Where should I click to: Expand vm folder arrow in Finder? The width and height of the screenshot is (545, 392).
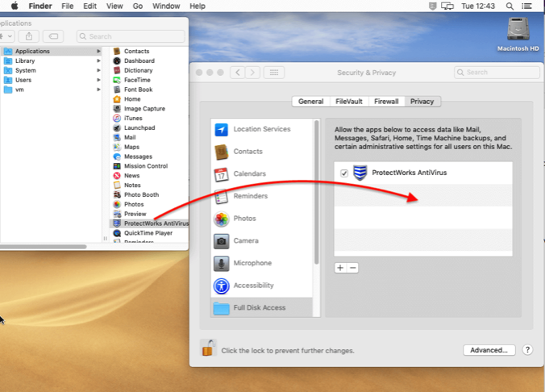click(98, 90)
